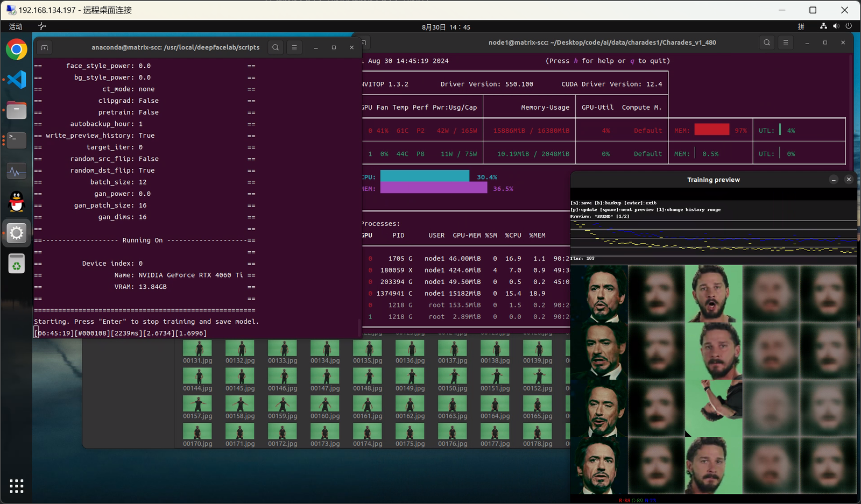Click the loss graph in Training preview
This screenshot has width=861, height=504.
pos(714,237)
